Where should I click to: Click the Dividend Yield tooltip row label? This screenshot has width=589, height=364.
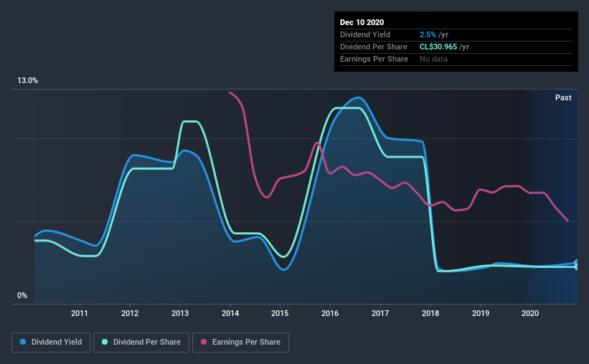pyautogui.click(x=365, y=34)
